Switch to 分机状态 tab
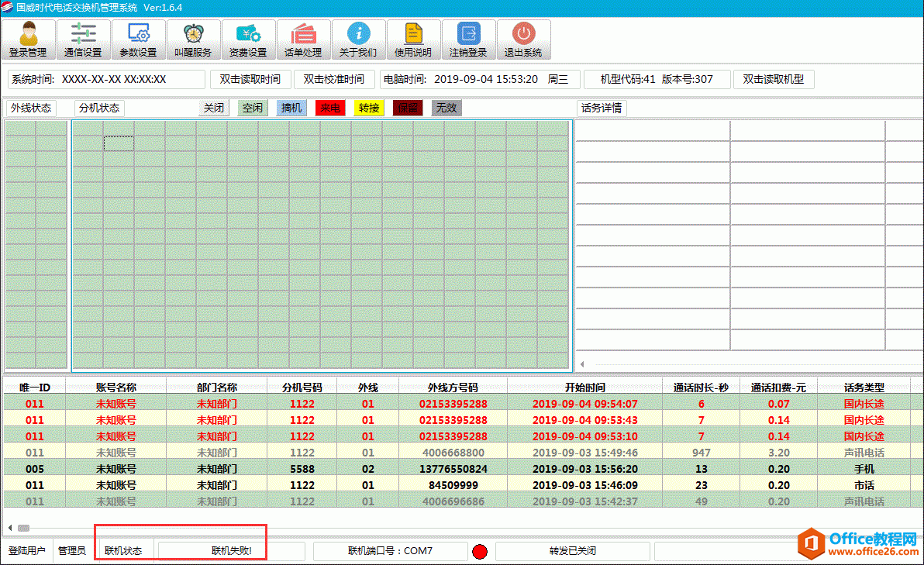Image resolution: width=924 pixels, height=565 pixels. click(x=99, y=108)
